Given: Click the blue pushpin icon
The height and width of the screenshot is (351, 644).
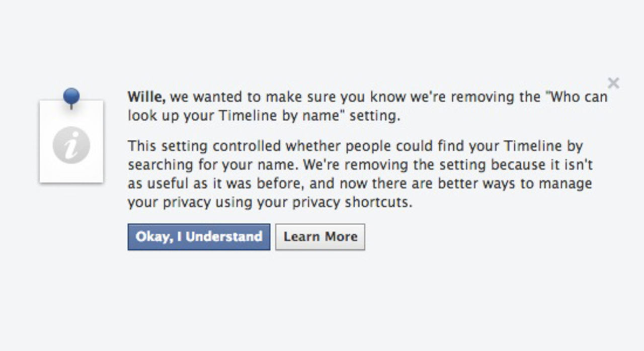Looking at the screenshot, I should pos(71,96).
